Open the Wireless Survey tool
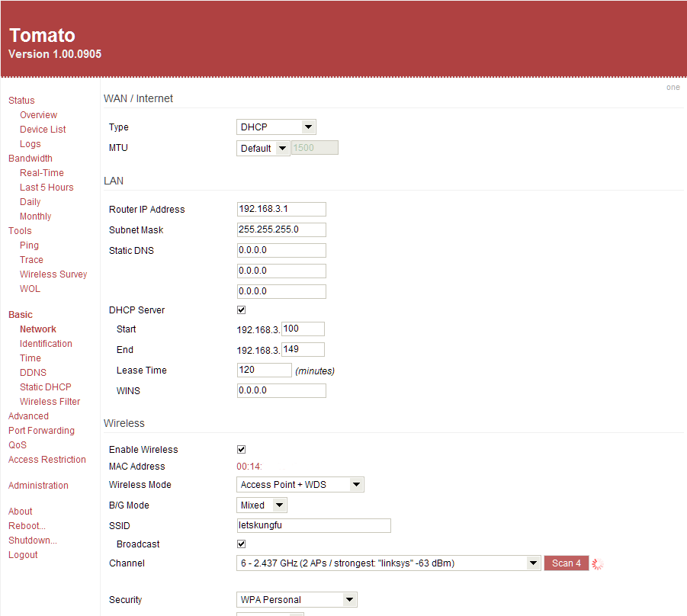The height and width of the screenshot is (616, 687). coord(53,274)
